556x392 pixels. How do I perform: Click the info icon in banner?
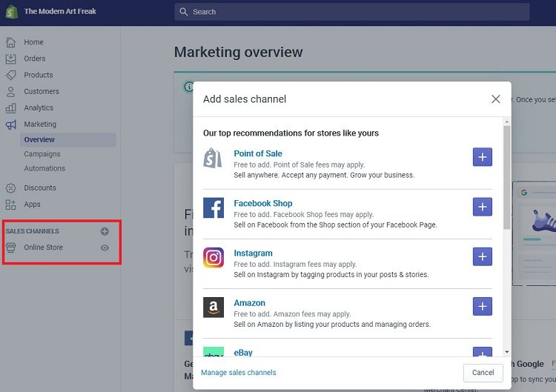189,87
